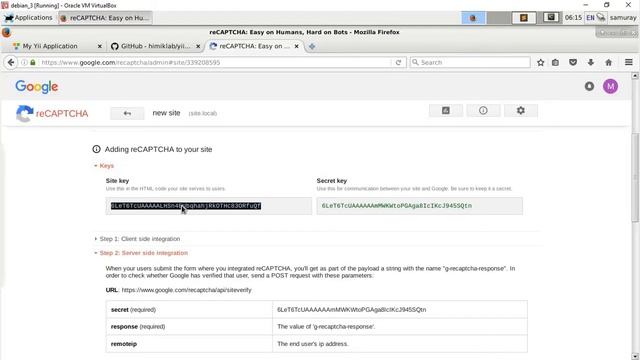Viewport: 640px width, 360px height.
Task: Switch to reCAPTCHA Easy on tab
Action: pos(254,46)
